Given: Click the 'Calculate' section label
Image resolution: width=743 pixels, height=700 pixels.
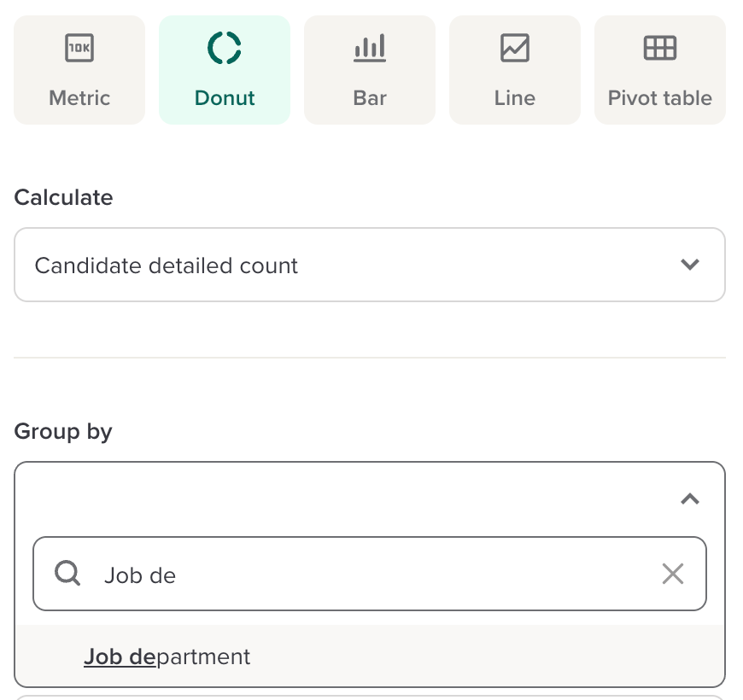Looking at the screenshot, I should click(x=63, y=197).
